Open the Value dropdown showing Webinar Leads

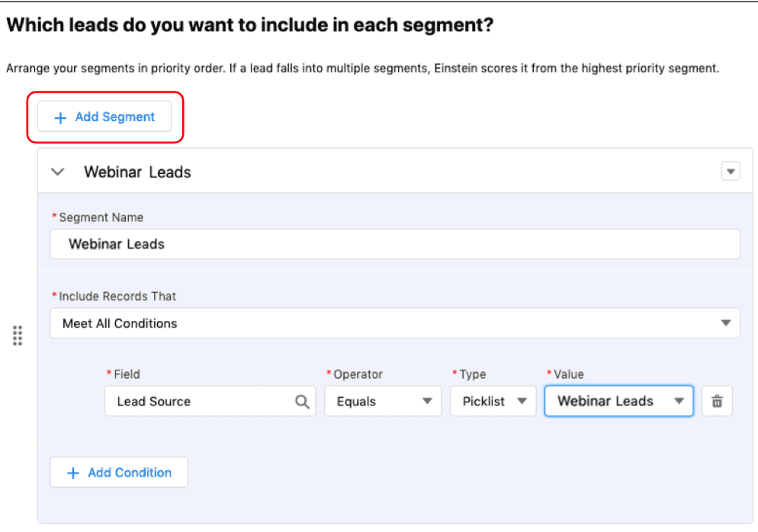[x=618, y=402]
